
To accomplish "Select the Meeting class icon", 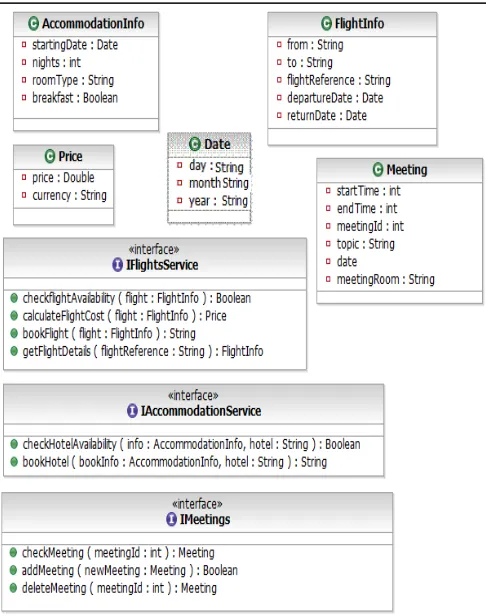I will coord(378,170).
